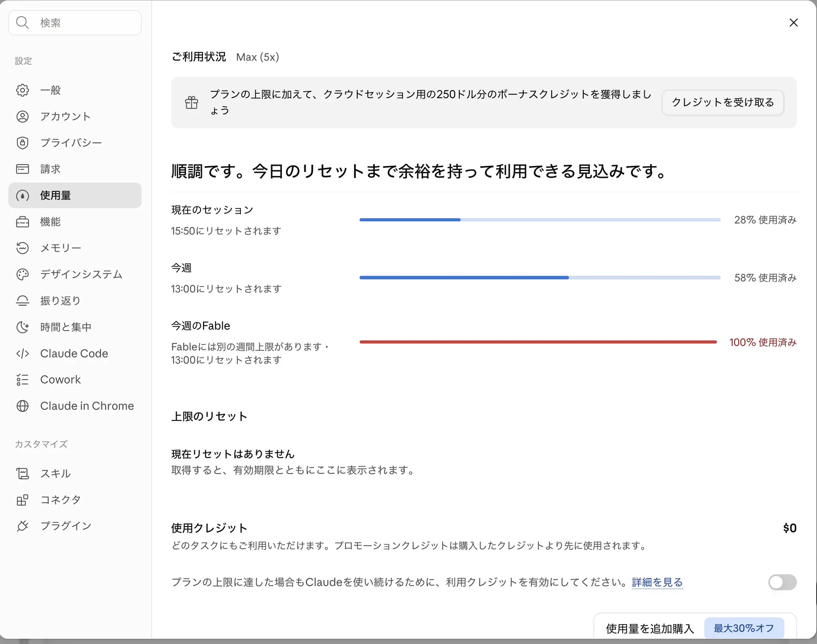Viewport: 817px width, 644px height.
Task: Click the magnifier icon in the search box
Action: click(x=22, y=23)
